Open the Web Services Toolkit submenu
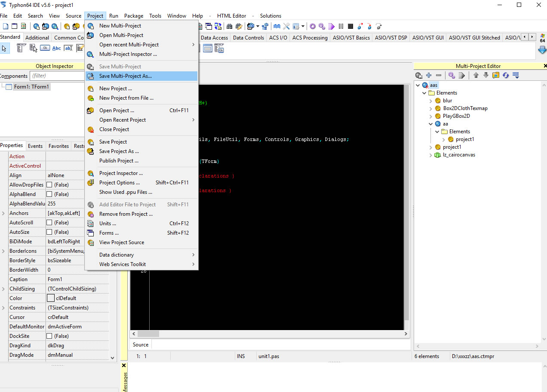 [x=141, y=264]
